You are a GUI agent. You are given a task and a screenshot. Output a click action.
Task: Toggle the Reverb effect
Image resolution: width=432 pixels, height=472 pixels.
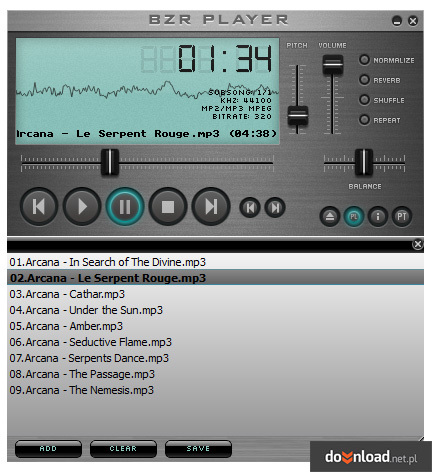coord(364,80)
